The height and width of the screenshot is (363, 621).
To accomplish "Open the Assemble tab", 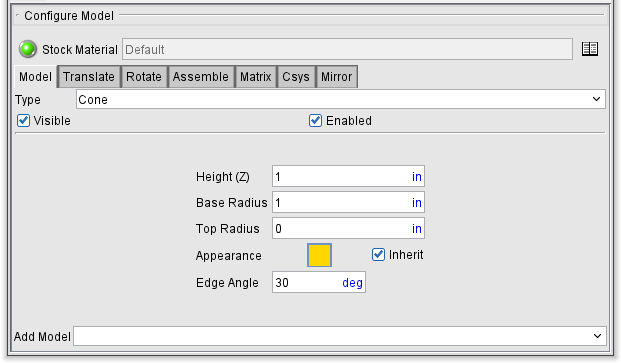I will (x=201, y=76).
